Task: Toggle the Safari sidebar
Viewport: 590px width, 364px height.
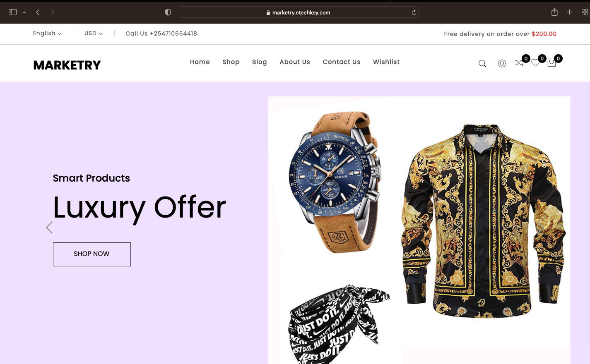Action: [13, 12]
